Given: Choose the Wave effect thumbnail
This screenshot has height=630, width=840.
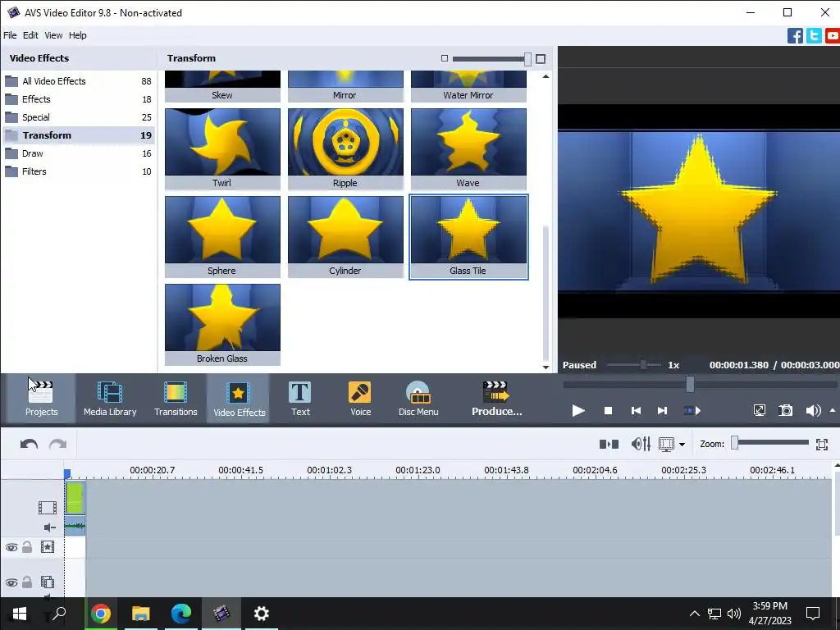Looking at the screenshot, I should pyautogui.click(x=468, y=148).
